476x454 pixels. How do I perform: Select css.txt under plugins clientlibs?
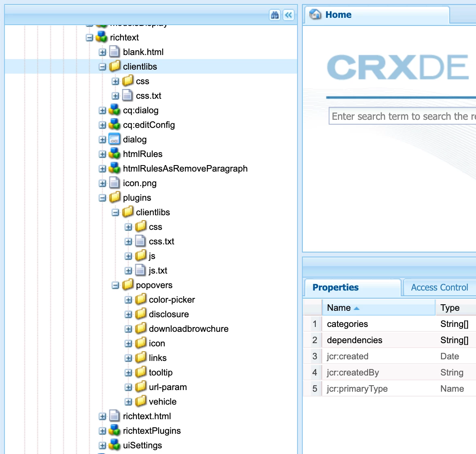tap(161, 241)
